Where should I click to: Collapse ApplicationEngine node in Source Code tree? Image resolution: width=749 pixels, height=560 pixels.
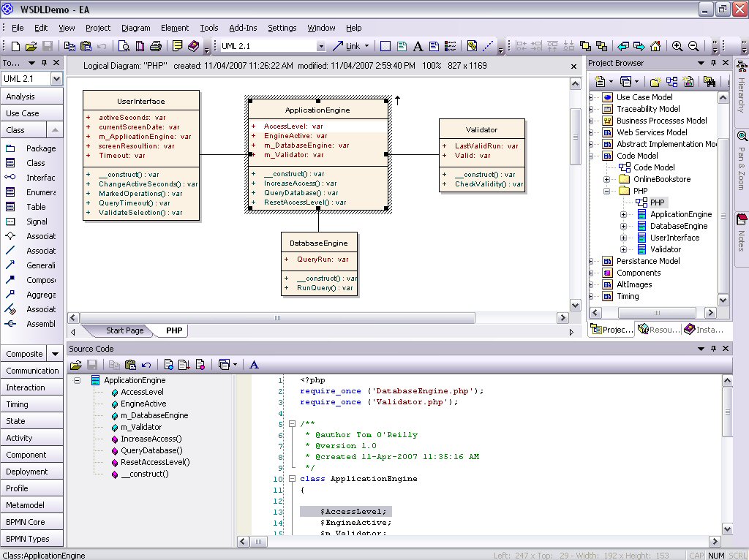pos(77,380)
